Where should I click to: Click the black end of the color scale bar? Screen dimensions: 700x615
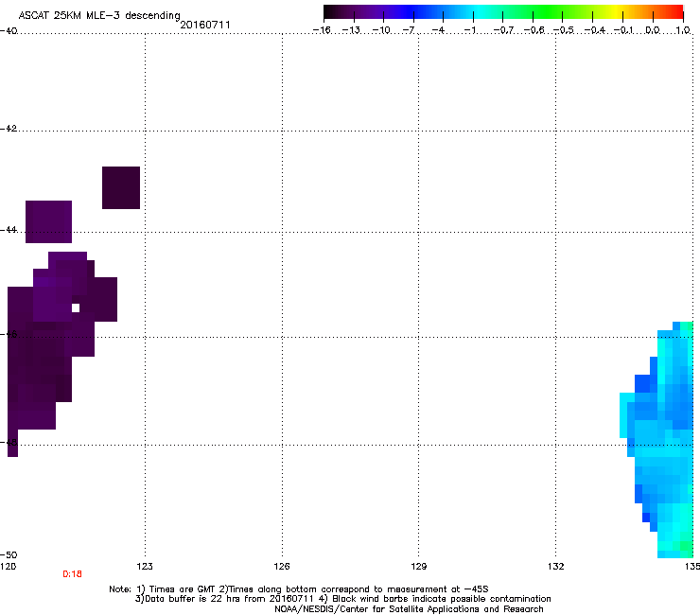point(331,12)
